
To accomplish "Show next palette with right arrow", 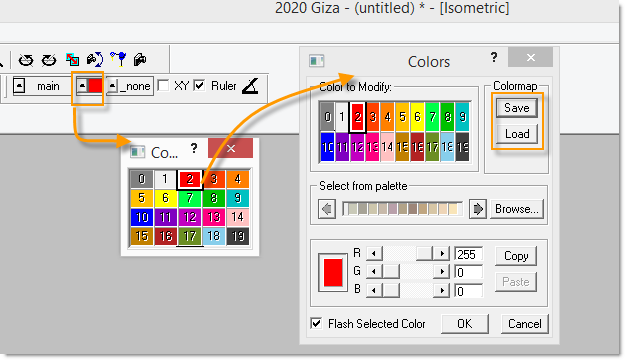I will click(x=478, y=209).
